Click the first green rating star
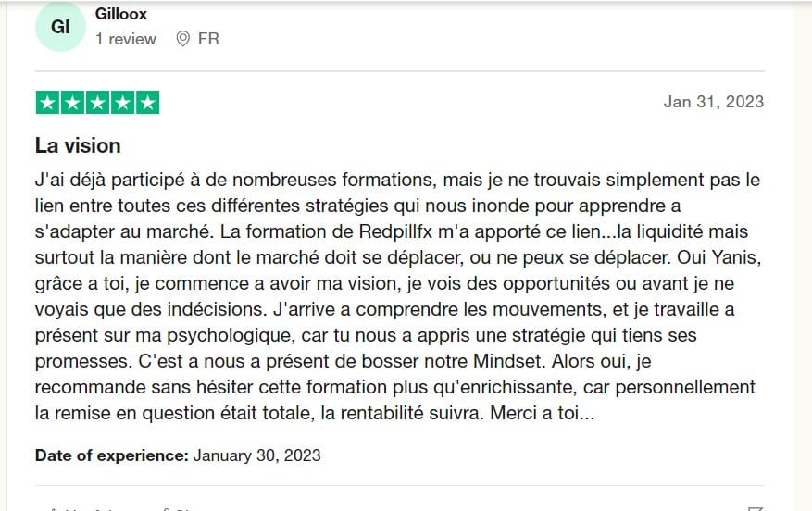 tap(47, 103)
